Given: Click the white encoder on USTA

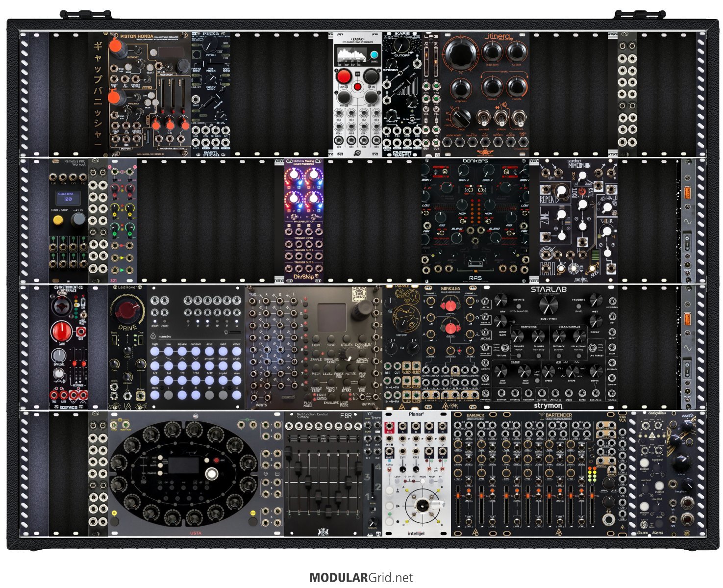Looking at the screenshot, I should (x=212, y=474).
